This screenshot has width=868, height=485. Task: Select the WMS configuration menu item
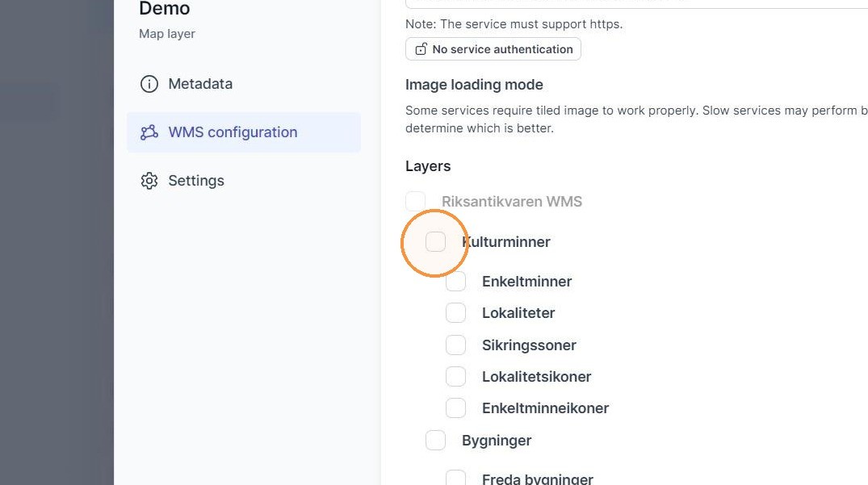tap(244, 132)
